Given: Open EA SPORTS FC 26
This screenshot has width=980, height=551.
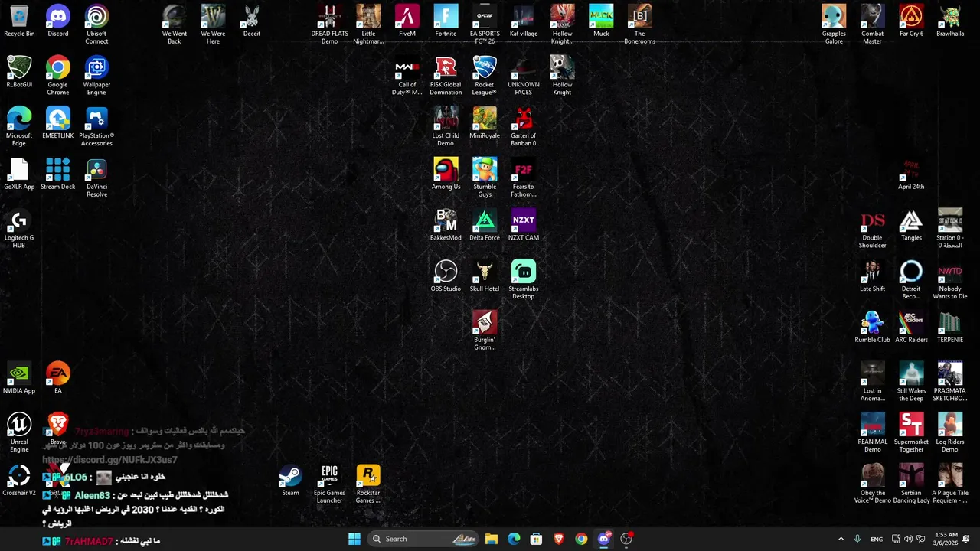Looking at the screenshot, I should 485,24.
